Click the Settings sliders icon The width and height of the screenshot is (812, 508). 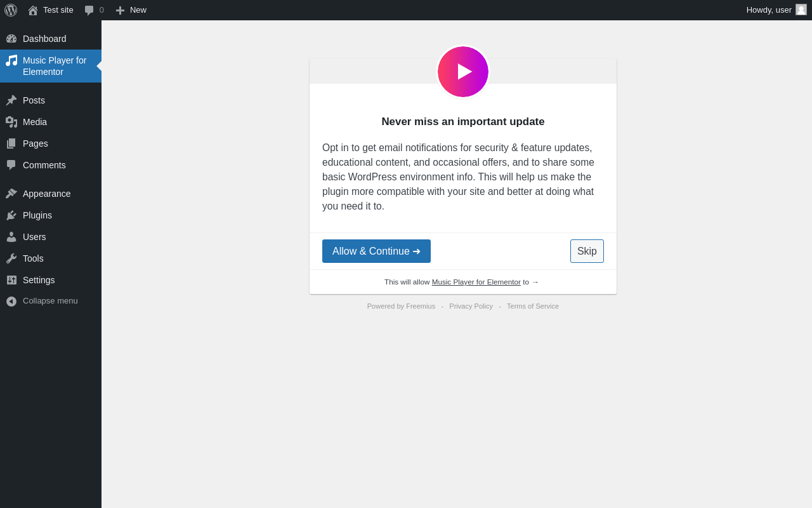click(11, 280)
